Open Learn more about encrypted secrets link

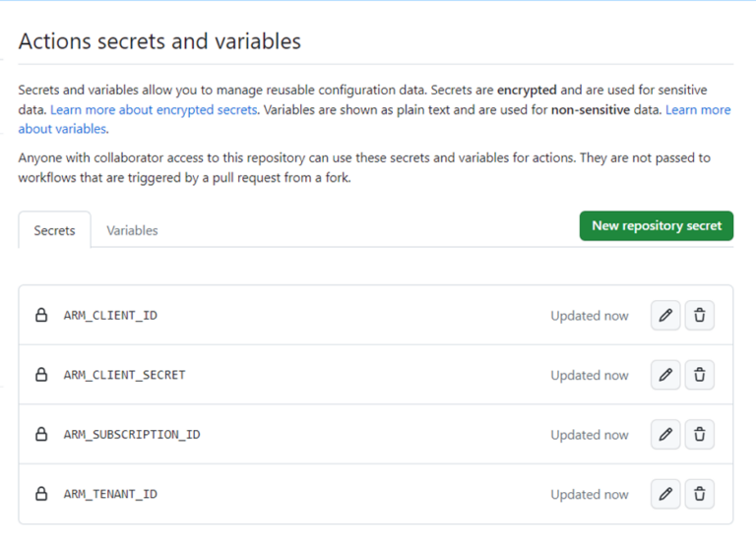(154, 110)
